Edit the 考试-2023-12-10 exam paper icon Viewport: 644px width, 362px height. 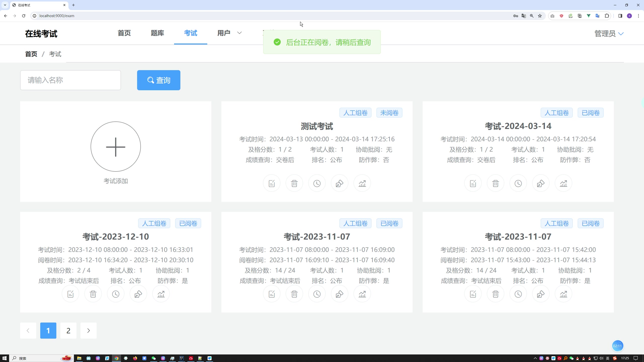70,294
